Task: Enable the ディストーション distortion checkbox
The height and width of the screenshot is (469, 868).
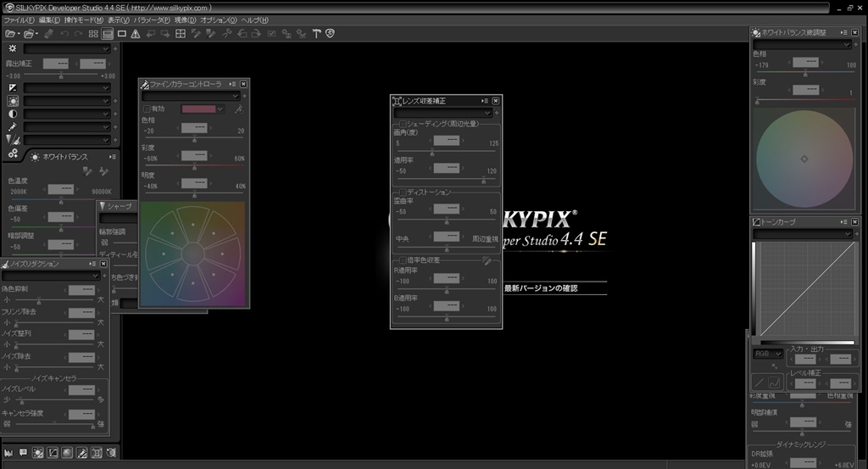Action: 403,193
